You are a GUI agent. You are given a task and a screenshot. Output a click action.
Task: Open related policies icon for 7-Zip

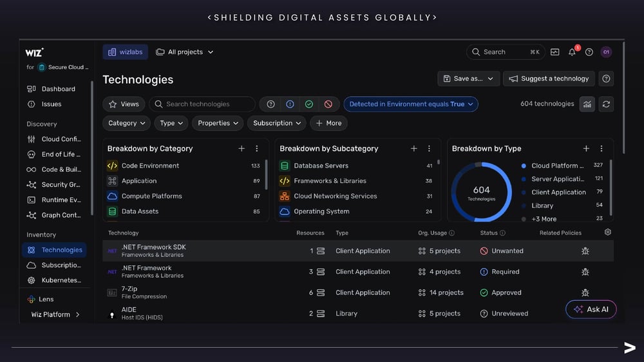pyautogui.click(x=585, y=292)
